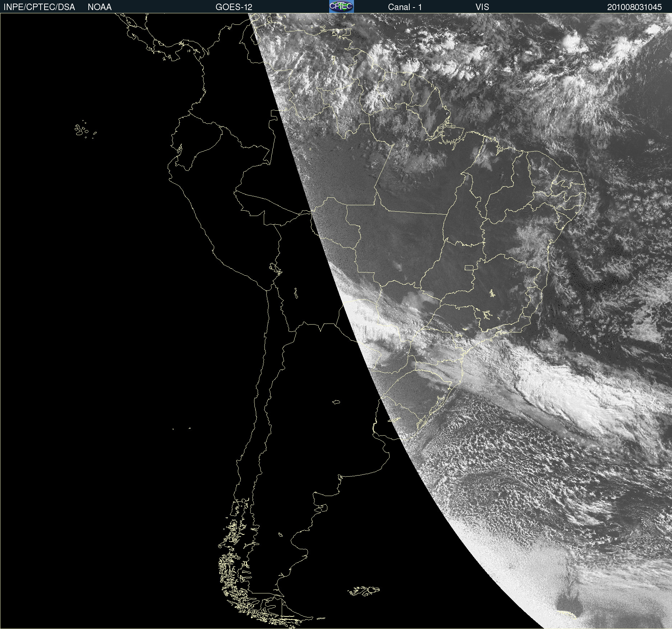Click the INPE/CPTEC/DSA header text
Viewport: 672px width, 629px height.
(x=39, y=7)
